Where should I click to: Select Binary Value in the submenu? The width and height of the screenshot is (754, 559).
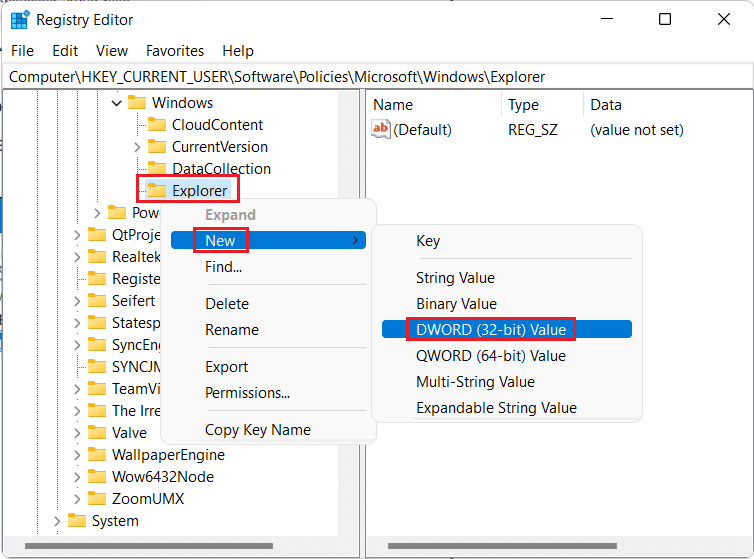pos(507,303)
